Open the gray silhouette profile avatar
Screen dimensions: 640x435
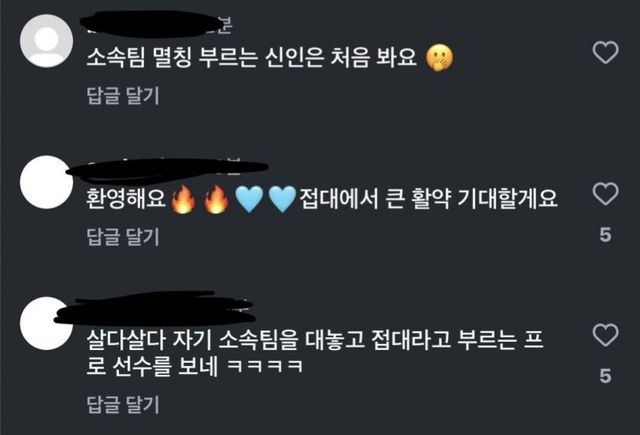(x=47, y=40)
